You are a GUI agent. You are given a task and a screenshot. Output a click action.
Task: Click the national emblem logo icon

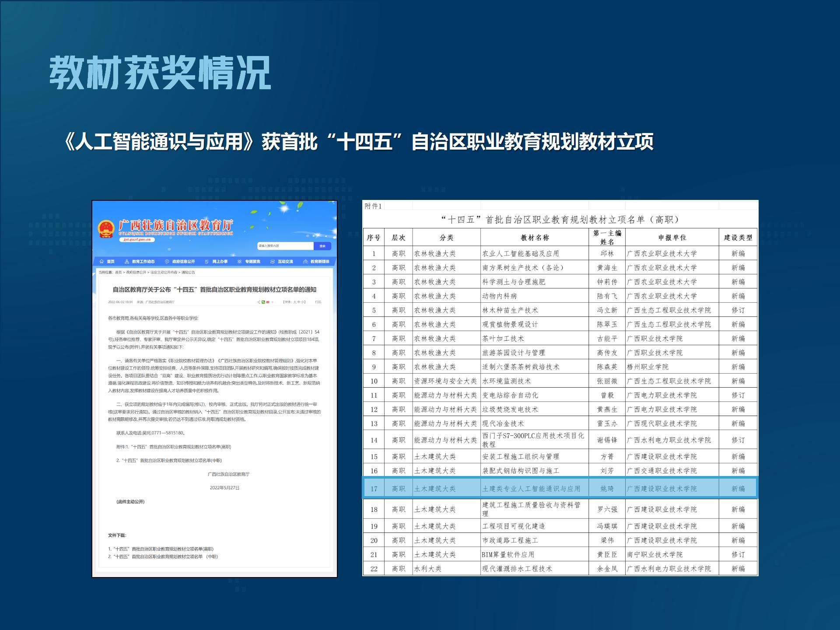coord(105,229)
